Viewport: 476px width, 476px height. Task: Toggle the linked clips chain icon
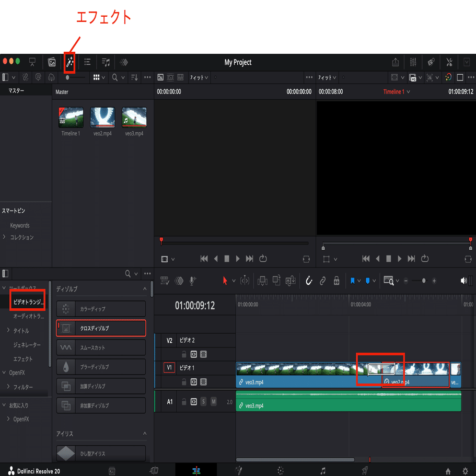(323, 281)
